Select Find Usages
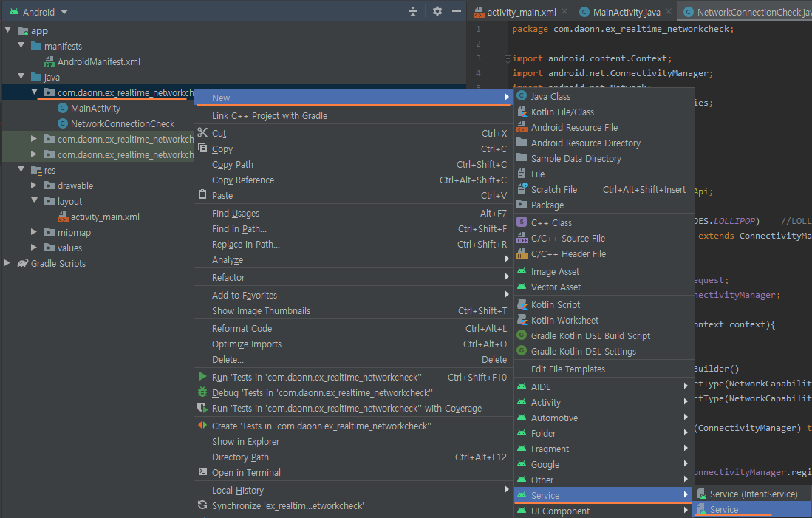The image size is (812, 518). click(x=353, y=213)
